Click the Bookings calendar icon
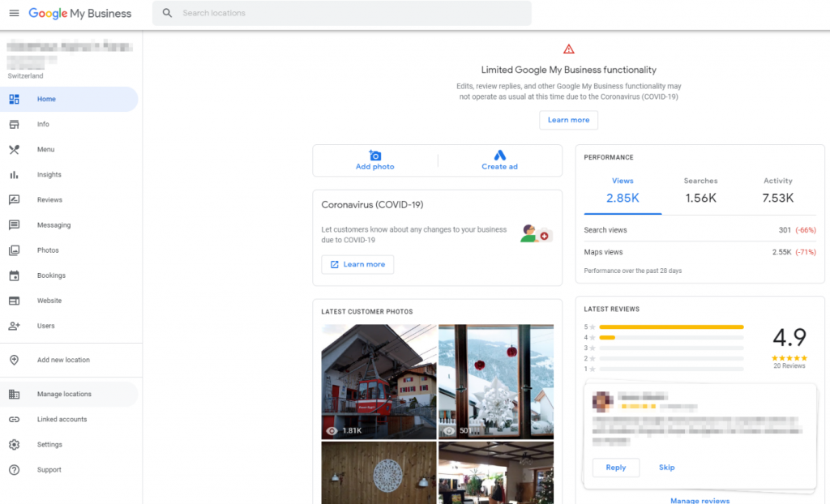830x504 pixels. click(x=15, y=275)
